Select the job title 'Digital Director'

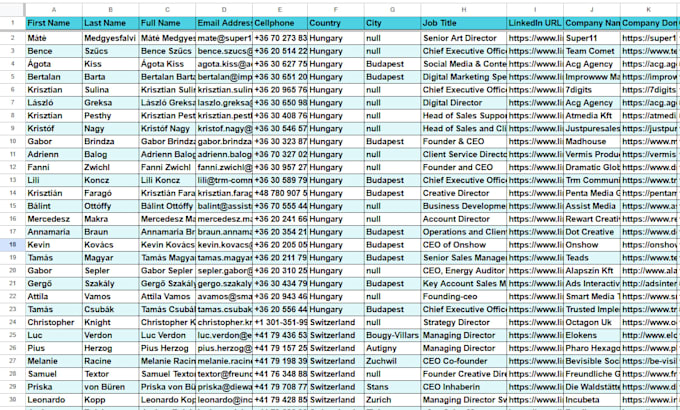click(463, 103)
